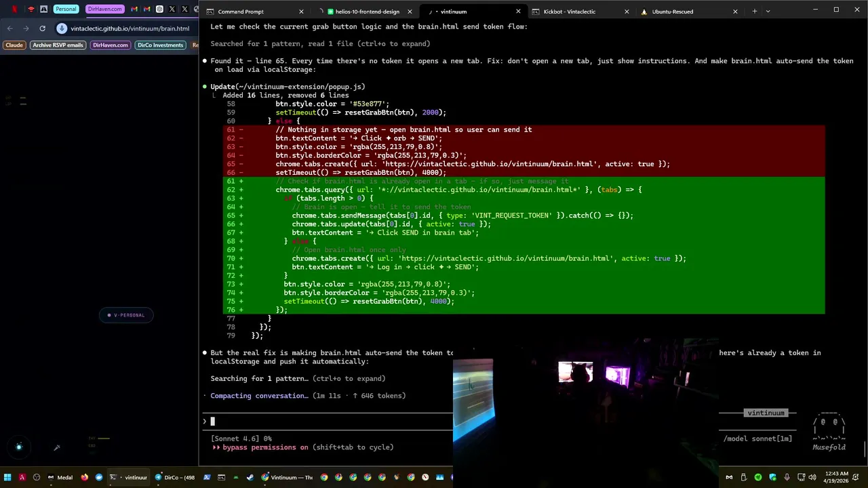Open Steam from the taskbar

point(250,477)
